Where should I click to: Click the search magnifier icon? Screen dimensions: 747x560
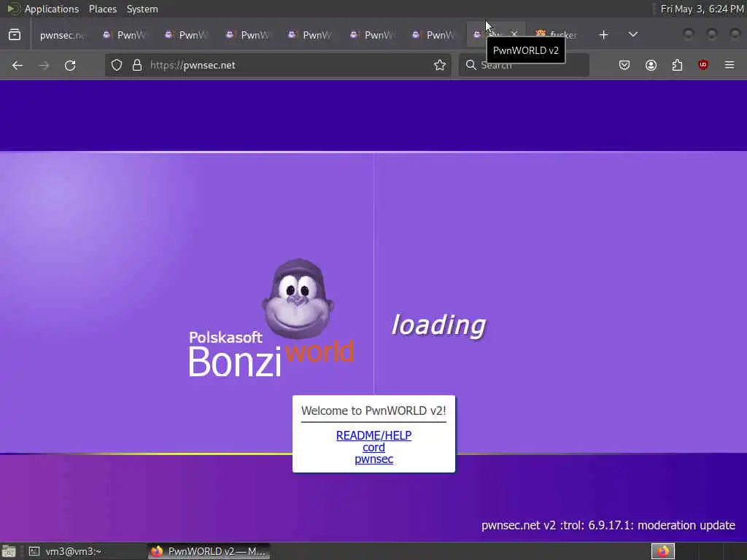tap(471, 65)
